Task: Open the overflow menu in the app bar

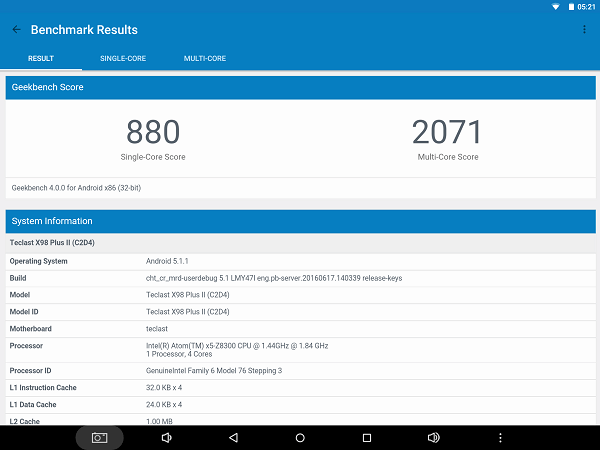Action: point(584,29)
